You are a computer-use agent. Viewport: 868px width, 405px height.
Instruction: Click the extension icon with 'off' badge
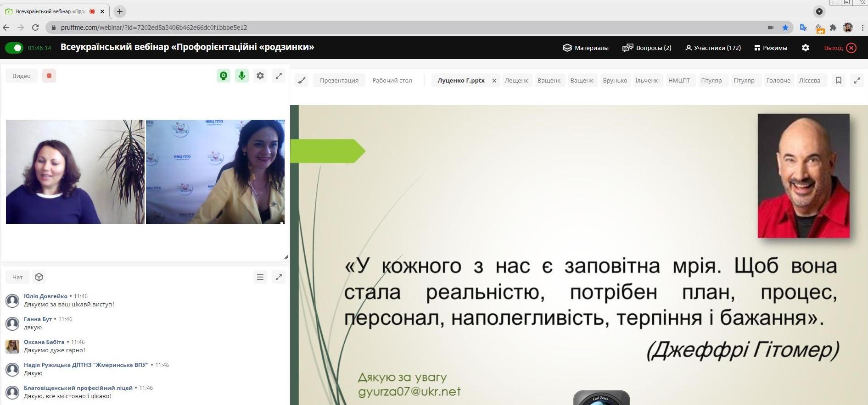pos(819,28)
